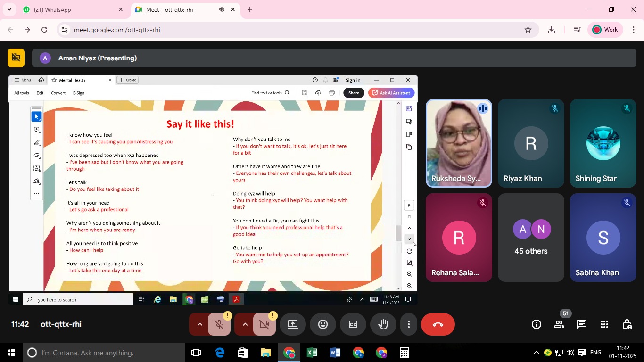The width and height of the screenshot is (644, 362).
Task: Switch to the WhatsApp tab
Action: pyautogui.click(x=73, y=9)
